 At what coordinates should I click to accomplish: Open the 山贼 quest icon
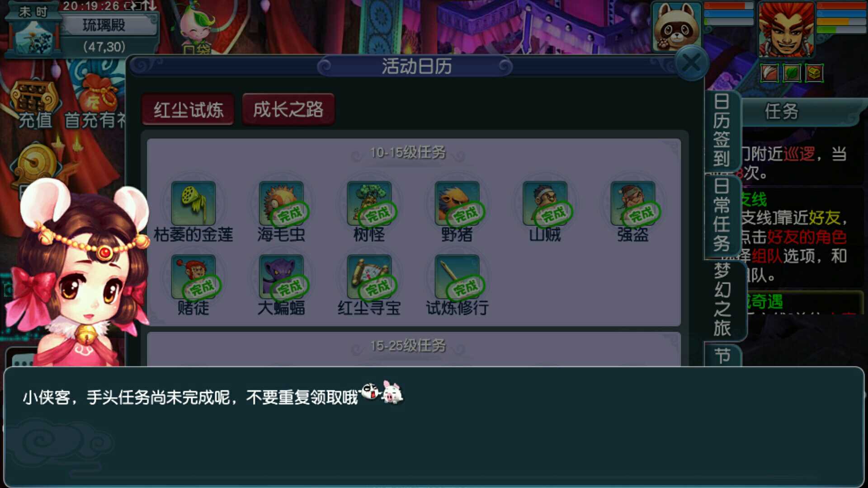545,203
